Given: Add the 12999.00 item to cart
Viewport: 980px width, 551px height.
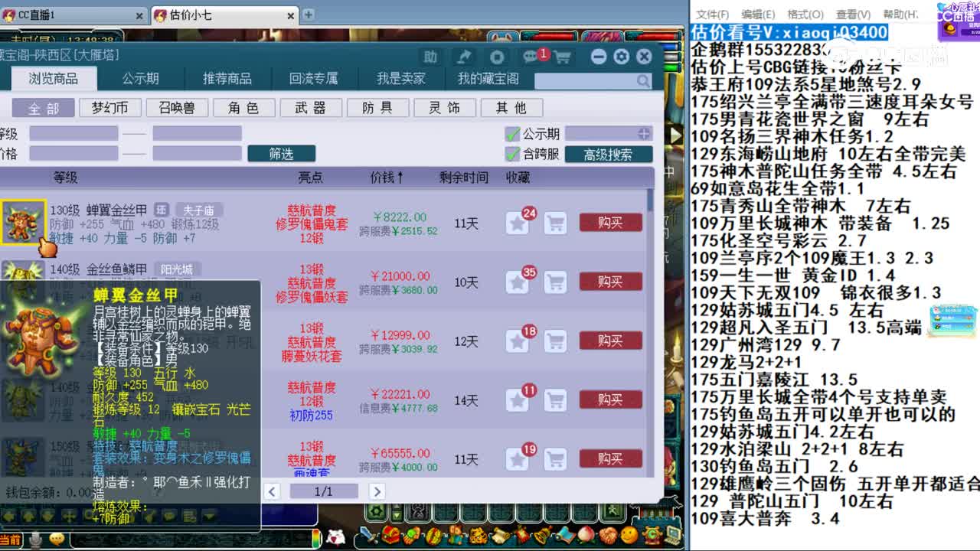Looking at the screenshot, I should point(556,341).
